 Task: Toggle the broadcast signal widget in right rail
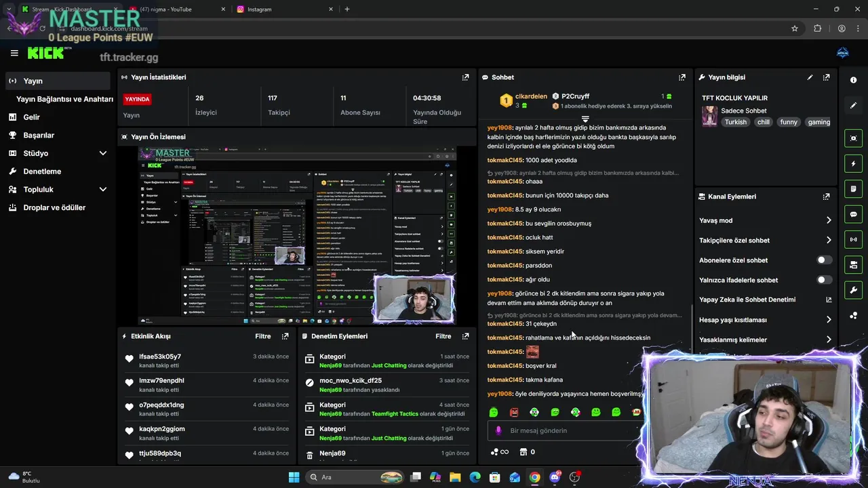click(853, 239)
